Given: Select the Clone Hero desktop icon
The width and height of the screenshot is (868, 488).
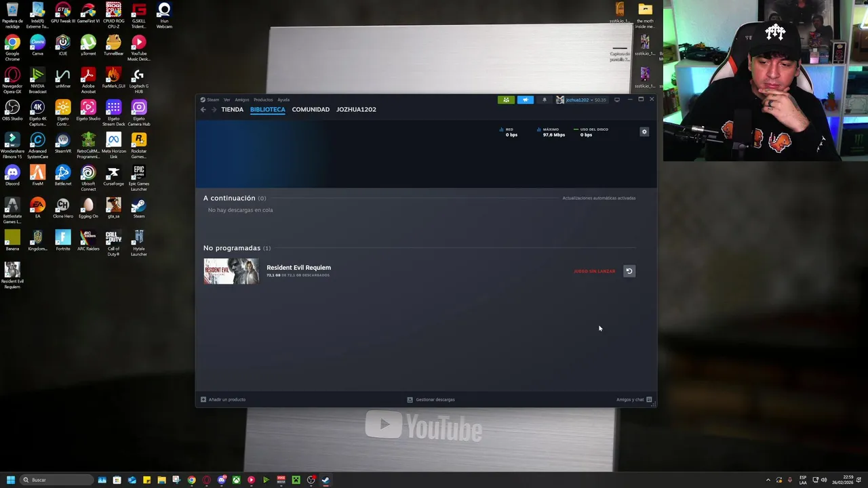Looking at the screenshot, I should click(62, 209).
